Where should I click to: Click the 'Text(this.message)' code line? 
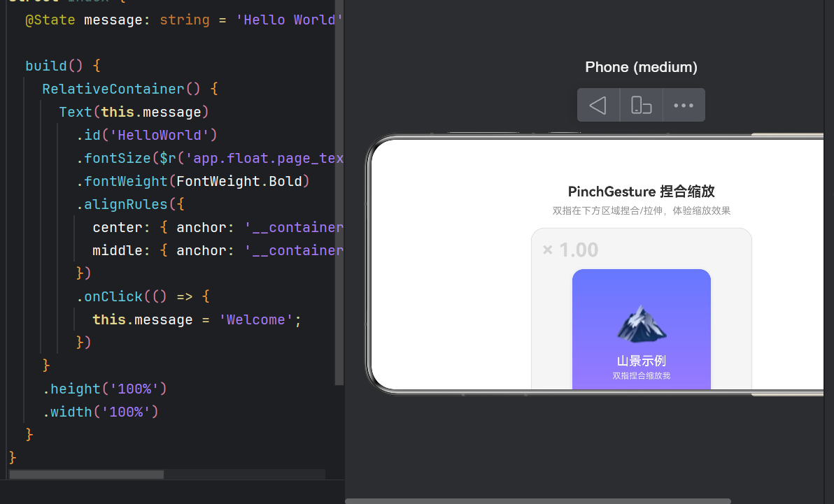click(134, 112)
